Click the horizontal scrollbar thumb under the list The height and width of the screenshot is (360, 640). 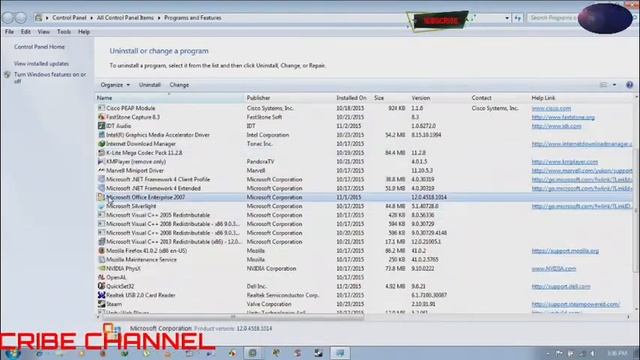pos(233,317)
